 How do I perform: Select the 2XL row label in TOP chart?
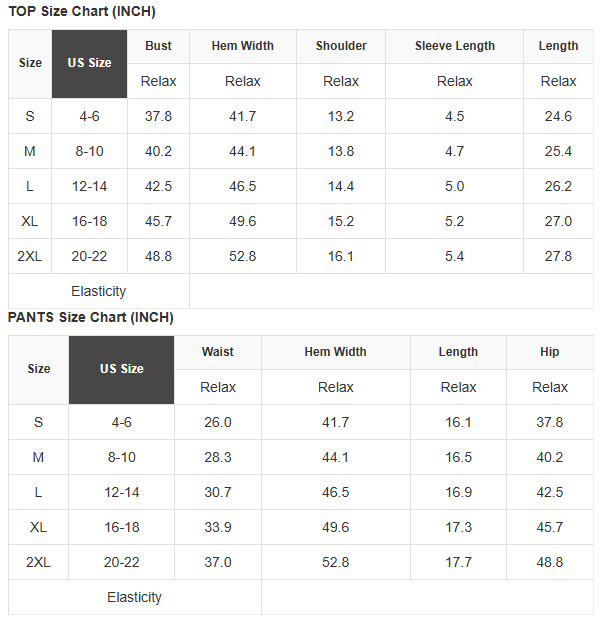[x=30, y=256]
